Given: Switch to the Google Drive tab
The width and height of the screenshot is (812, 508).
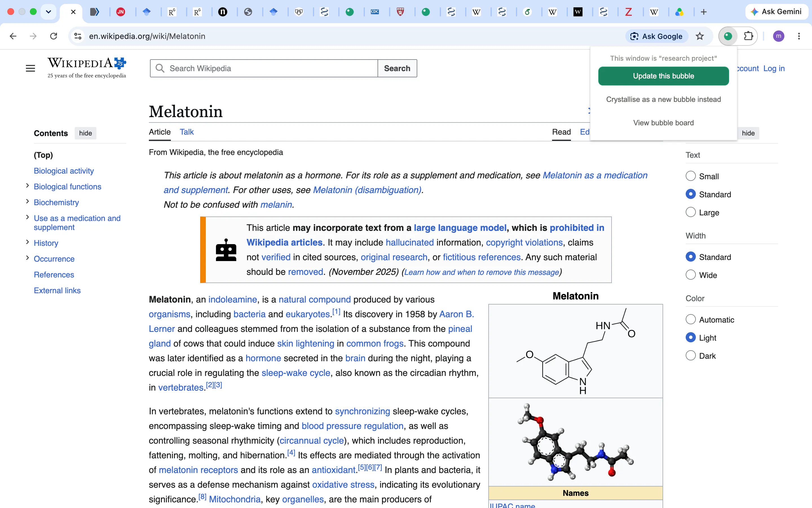Looking at the screenshot, I should coord(679,12).
